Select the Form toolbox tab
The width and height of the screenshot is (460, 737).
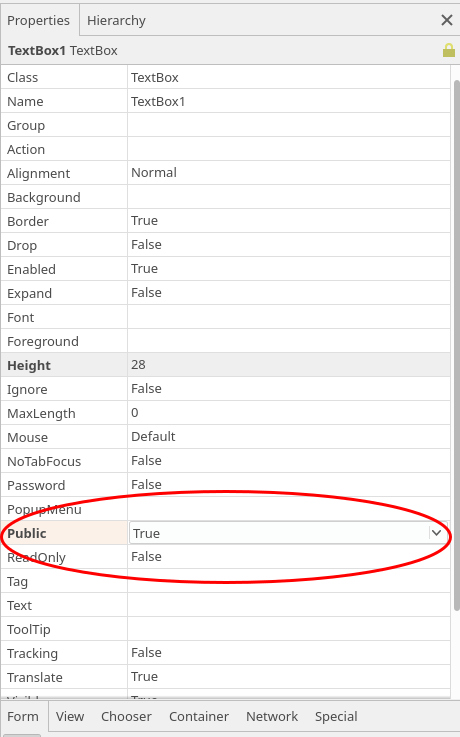coord(23,716)
